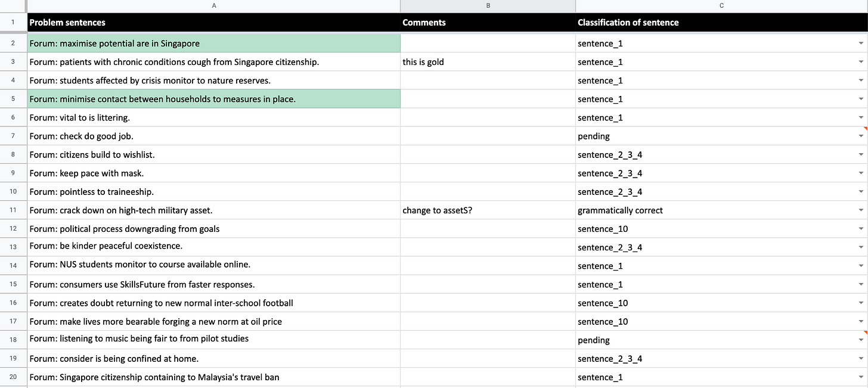
Task: Click the 'Problem sentences' header cell
Action: click(213, 23)
